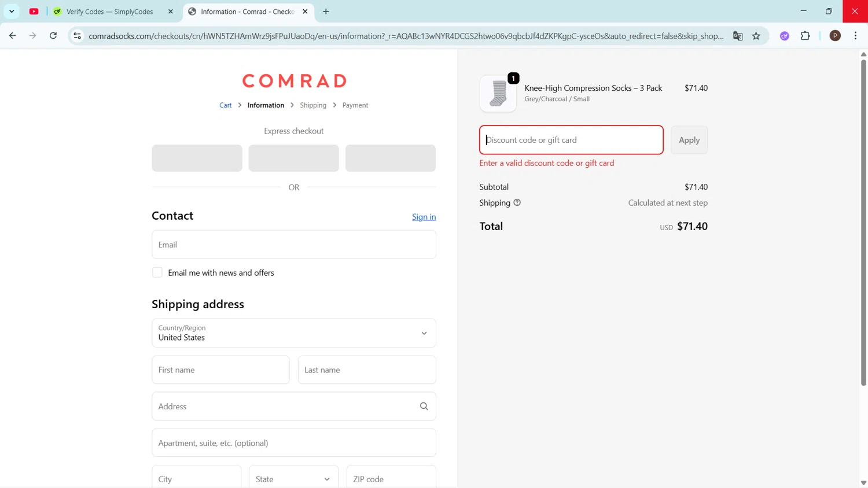Click third express checkout button
The height and width of the screenshot is (488, 868).
[x=391, y=158]
